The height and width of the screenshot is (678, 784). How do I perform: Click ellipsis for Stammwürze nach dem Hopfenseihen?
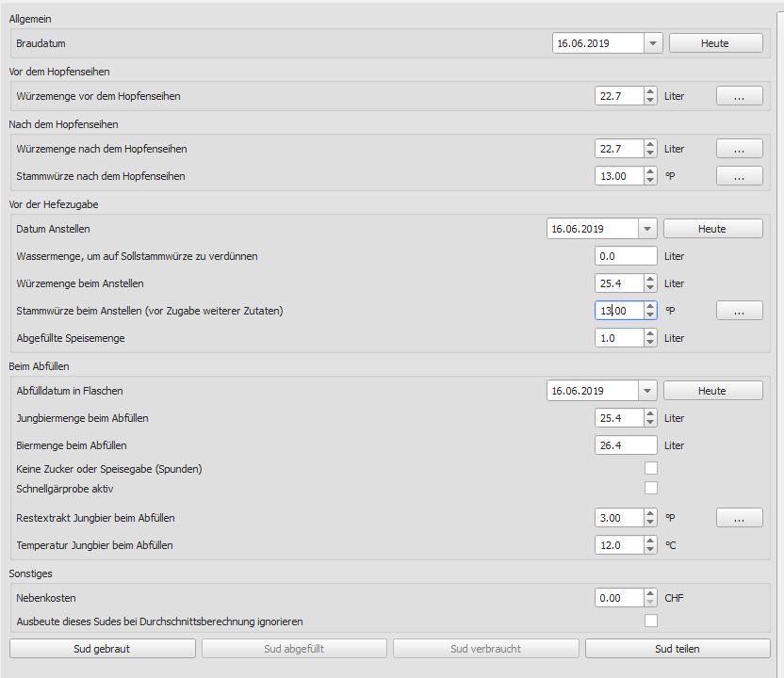[x=740, y=176]
